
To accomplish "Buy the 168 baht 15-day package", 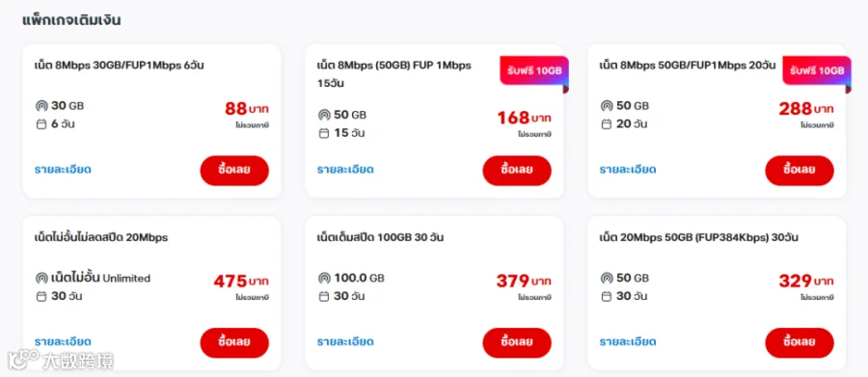I will 517,171.
